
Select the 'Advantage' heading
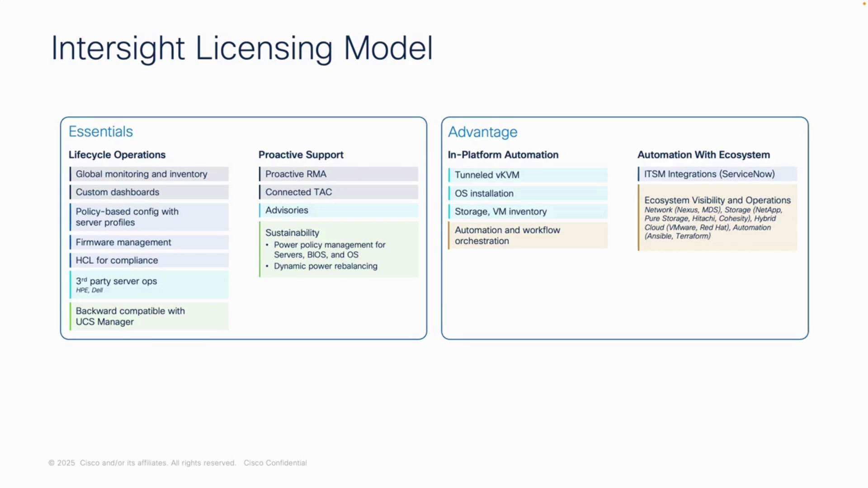click(482, 132)
